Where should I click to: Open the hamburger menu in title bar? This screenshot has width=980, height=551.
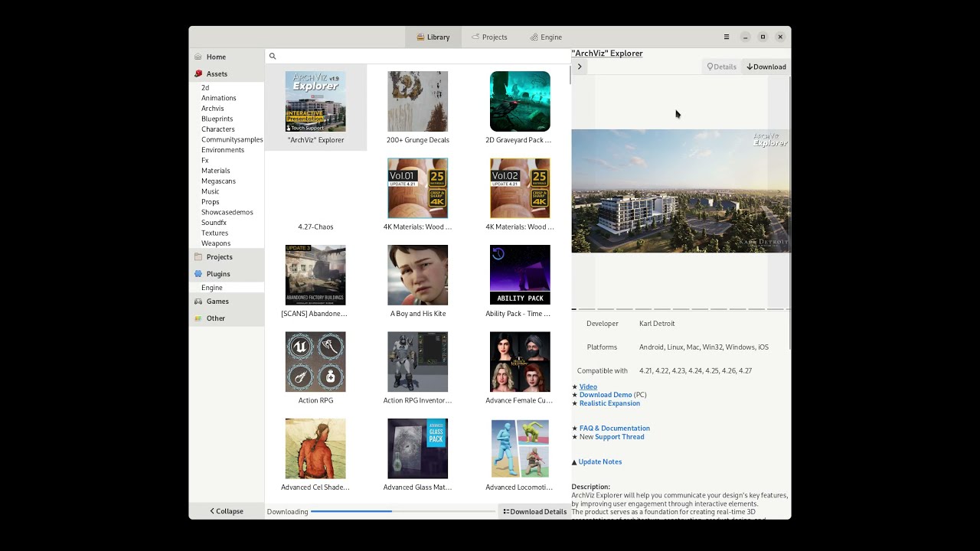click(x=727, y=37)
